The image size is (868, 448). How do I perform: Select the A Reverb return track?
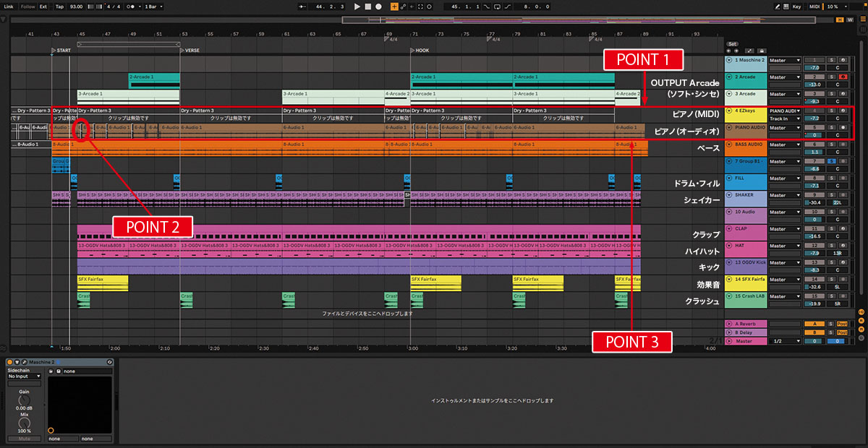[746, 324]
